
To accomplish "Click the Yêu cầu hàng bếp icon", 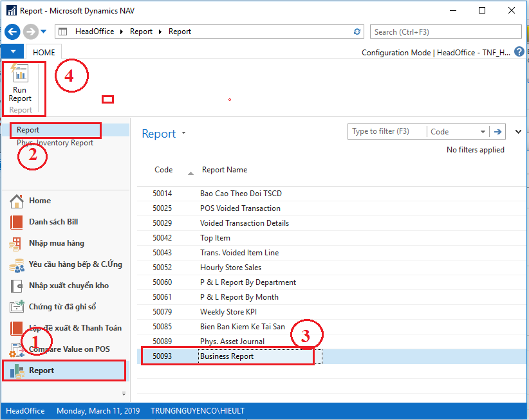I will tap(16, 265).
